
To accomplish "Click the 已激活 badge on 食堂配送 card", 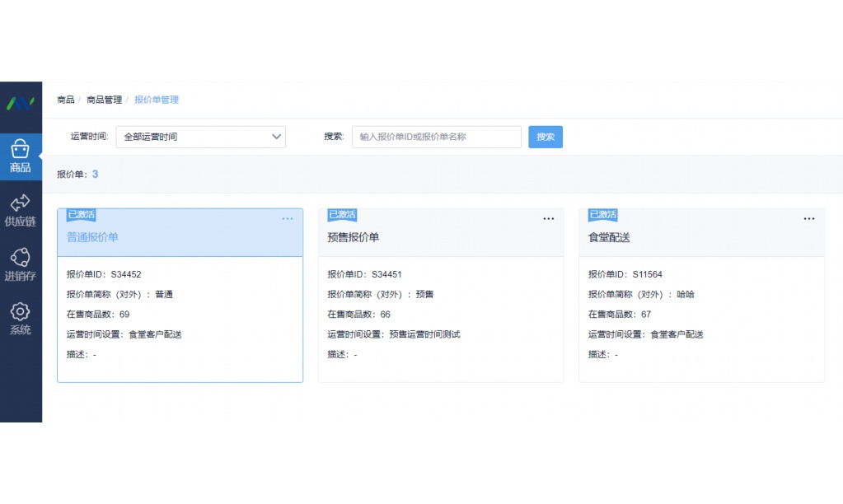I will (602, 214).
